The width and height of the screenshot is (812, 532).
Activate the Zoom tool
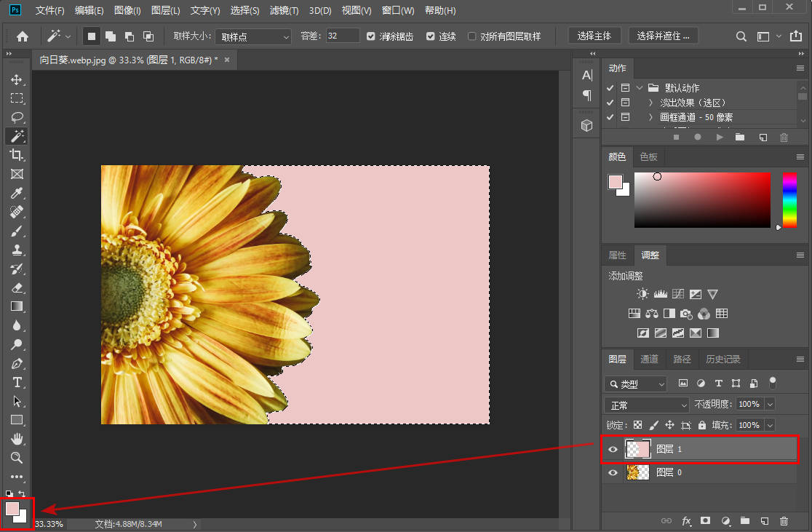17,458
